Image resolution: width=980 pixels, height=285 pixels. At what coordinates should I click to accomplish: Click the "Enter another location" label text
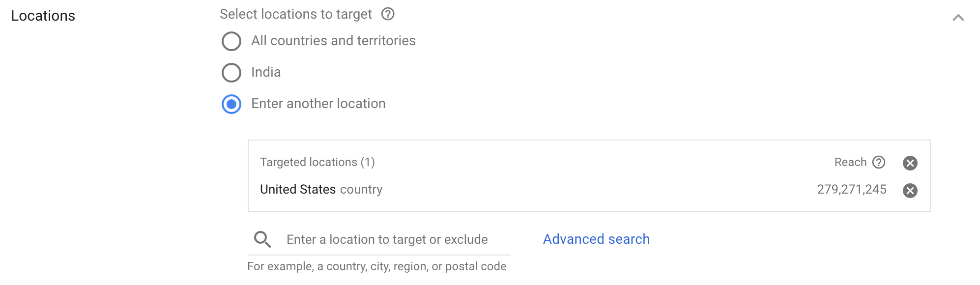tap(318, 104)
